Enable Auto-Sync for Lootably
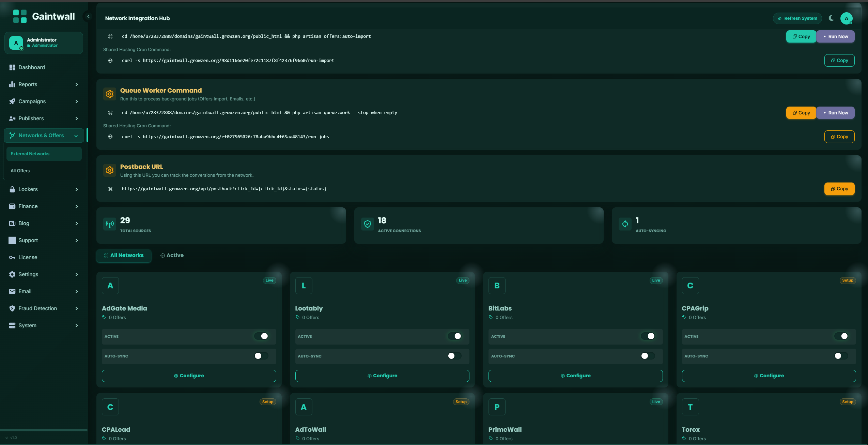868x445 pixels. point(454,356)
